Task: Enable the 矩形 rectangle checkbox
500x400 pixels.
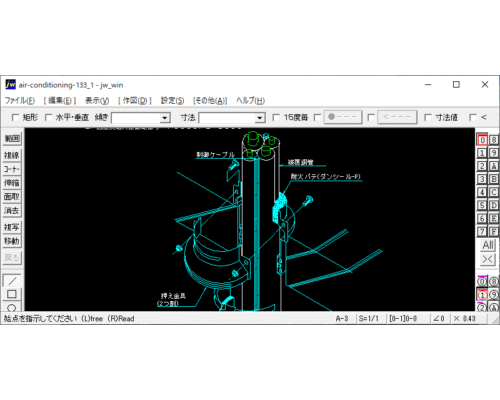Action: pos(15,117)
